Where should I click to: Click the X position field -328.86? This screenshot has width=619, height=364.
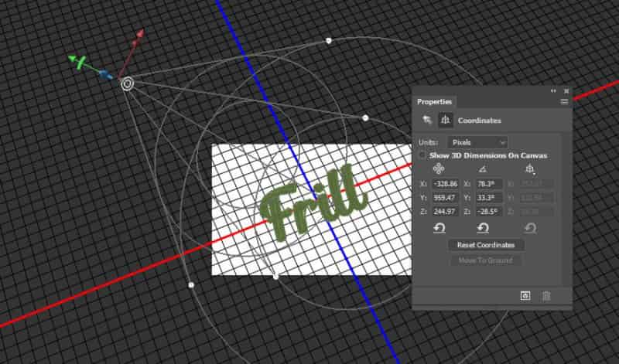[x=446, y=184]
